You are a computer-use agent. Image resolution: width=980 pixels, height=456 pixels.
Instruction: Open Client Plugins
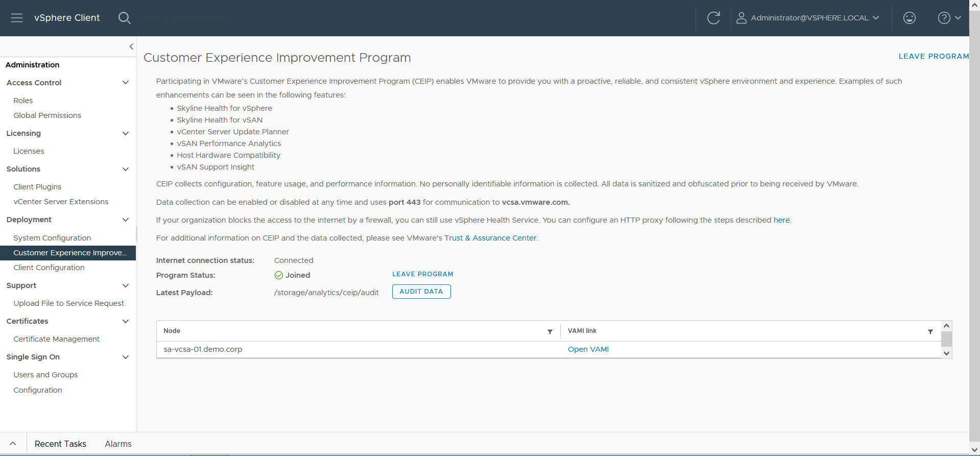[37, 187]
